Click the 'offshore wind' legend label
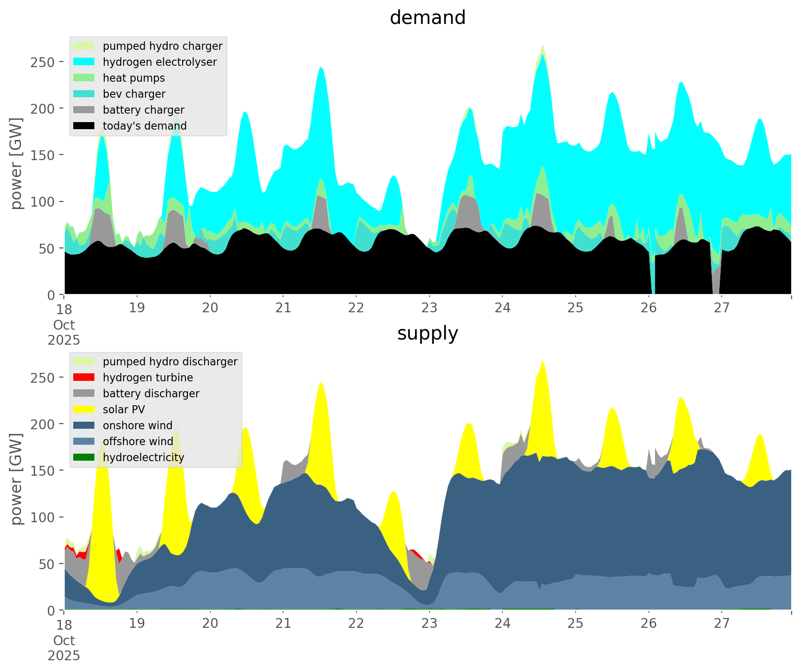This screenshot has height=672, width=801. point(138,441)
